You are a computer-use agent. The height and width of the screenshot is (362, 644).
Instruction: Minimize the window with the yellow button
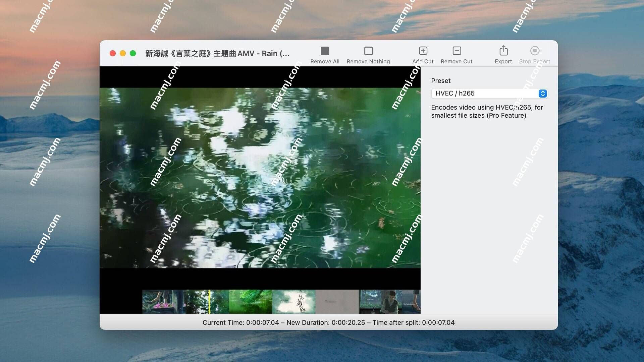pyautogui.click(x=123, y=53)
